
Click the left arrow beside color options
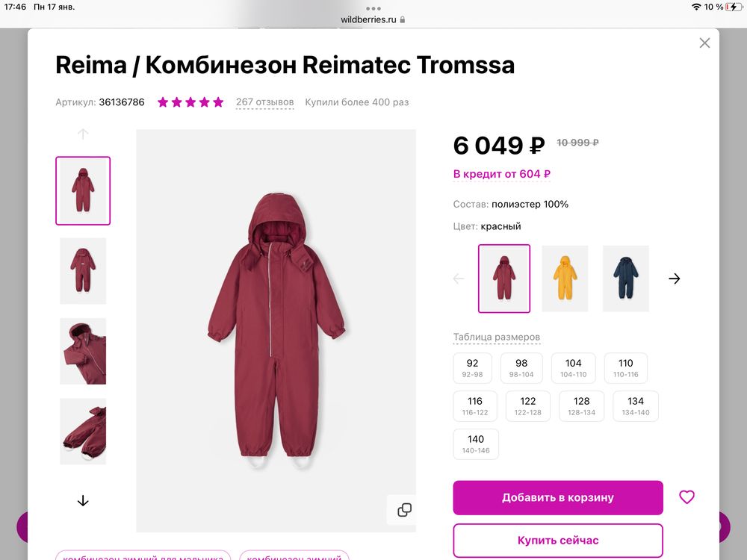point(458,278)
